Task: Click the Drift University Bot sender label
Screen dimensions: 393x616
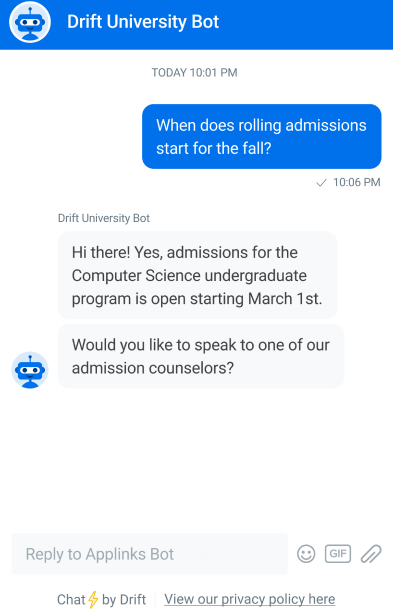Action: click(x=104, y=218)
